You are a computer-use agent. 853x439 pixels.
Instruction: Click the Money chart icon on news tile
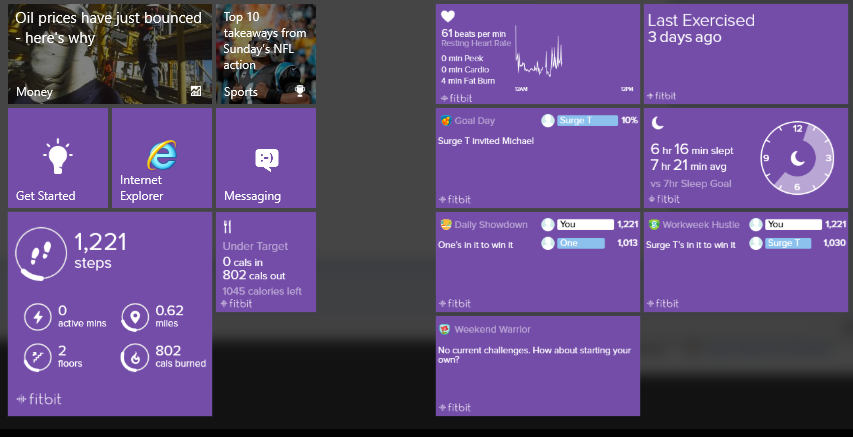[196, 91]
